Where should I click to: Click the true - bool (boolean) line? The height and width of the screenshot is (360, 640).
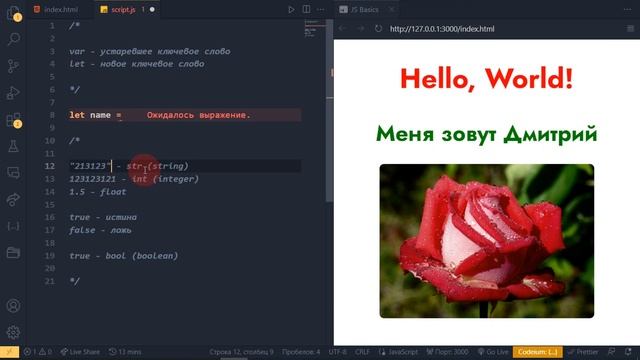pos(124,256)
